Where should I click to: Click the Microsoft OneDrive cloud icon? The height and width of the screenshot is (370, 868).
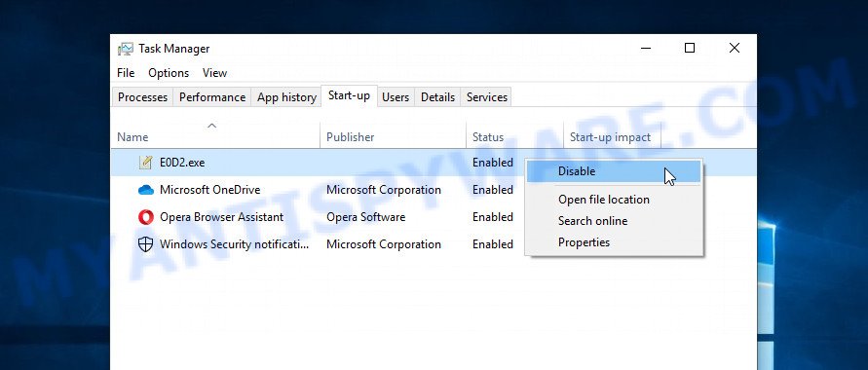[145, 190]
